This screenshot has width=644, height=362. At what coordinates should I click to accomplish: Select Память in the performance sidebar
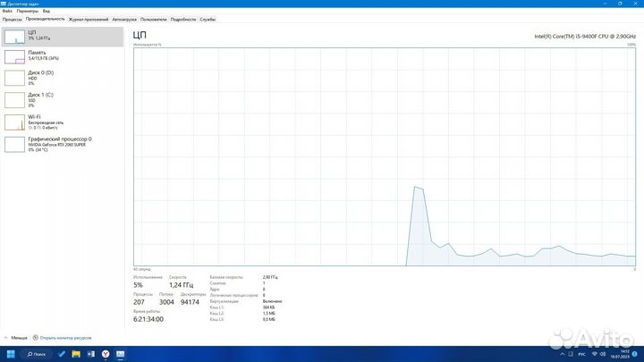point(63,56)
